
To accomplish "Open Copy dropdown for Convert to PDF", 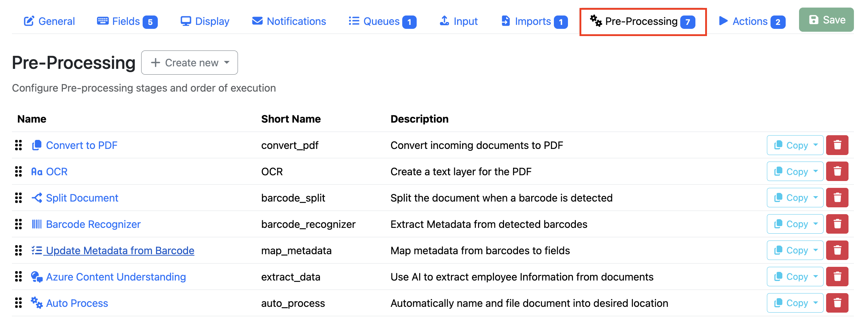I will tap(795, 145).
